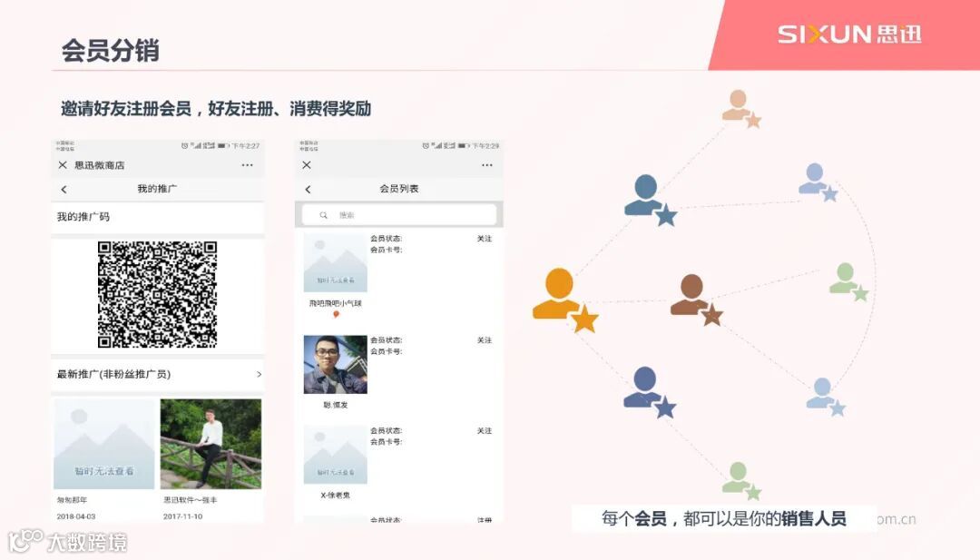This screenshot has height=560, width=980.
Task: Tap 关注 for member X-徐老鬼
Action: (485, 431)
